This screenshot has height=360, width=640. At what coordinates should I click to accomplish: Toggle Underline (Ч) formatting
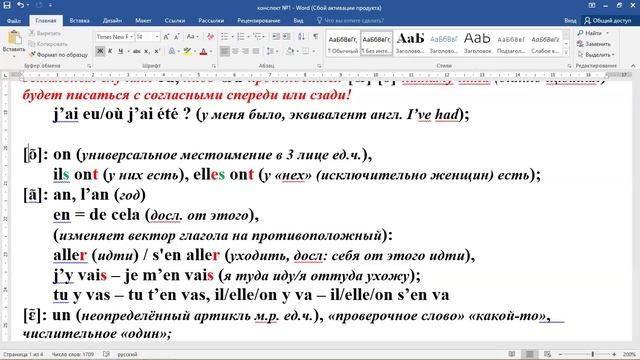[x=120, y=51]
